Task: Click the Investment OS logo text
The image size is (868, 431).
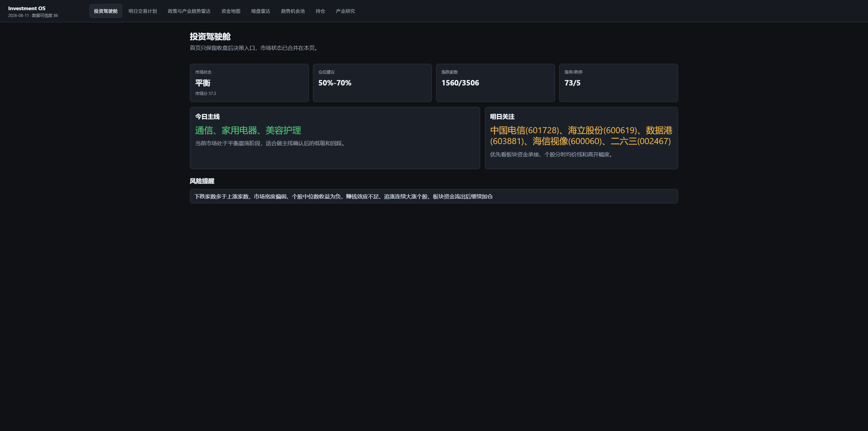Action: [27, 8]
